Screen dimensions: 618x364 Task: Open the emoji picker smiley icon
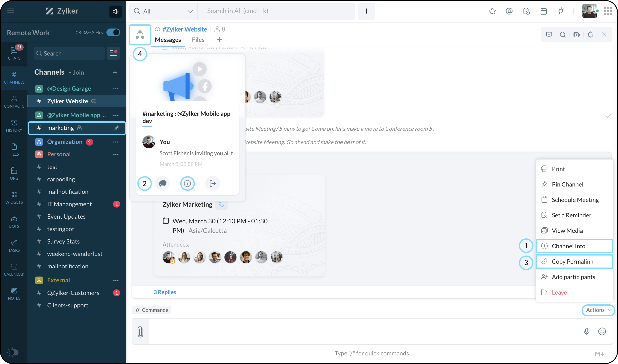[602, 331]
